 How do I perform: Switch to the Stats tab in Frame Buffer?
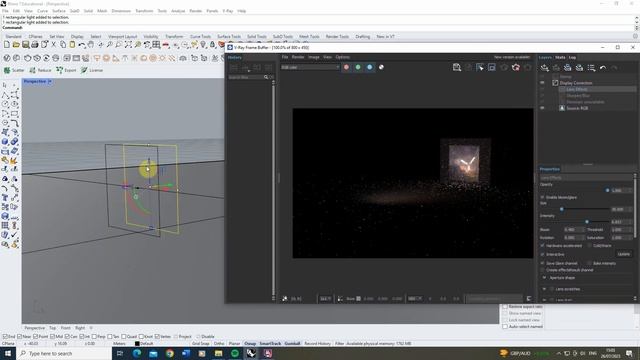560,58
